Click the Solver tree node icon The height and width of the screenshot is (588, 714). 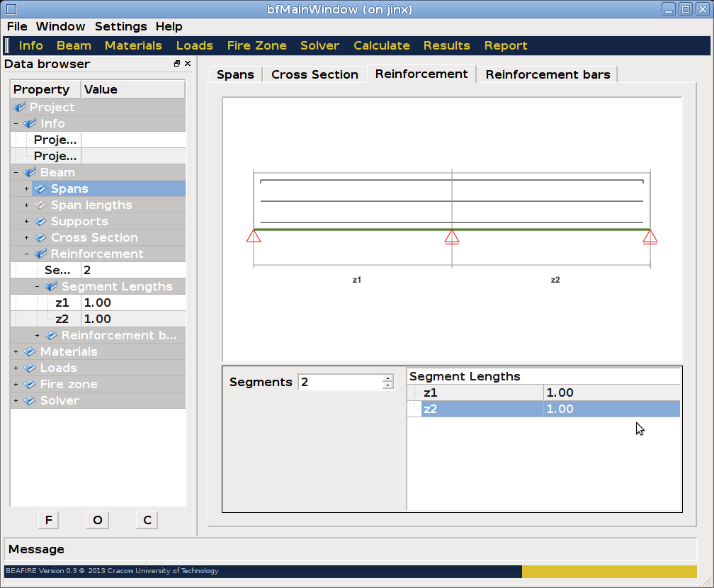30,401
